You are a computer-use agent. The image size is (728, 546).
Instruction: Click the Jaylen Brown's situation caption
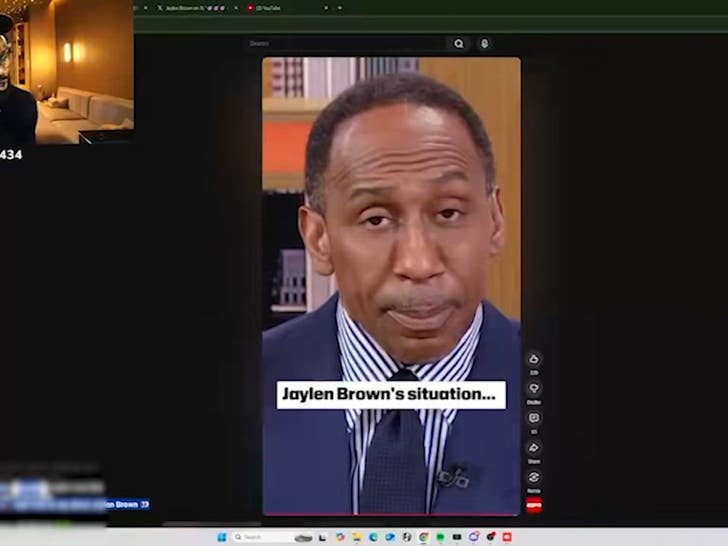[x=391, y=395]
